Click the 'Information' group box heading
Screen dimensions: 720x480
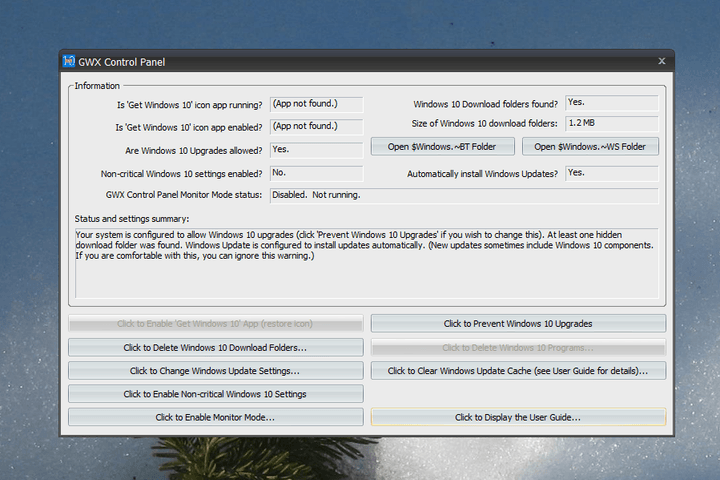pyautogui.click(x=97, y=86)
